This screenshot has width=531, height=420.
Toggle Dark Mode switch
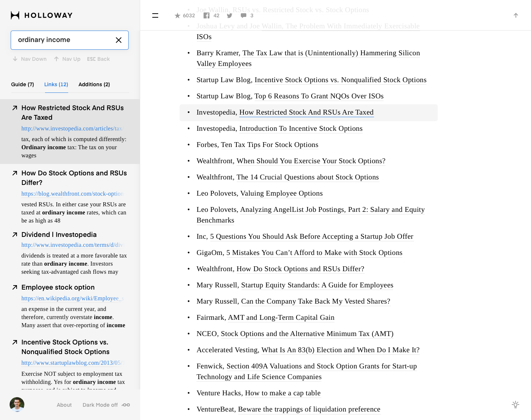[126, 405]
